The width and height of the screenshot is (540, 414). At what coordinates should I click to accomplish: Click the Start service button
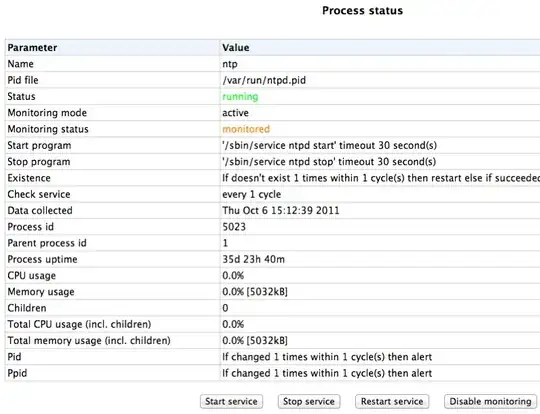point(231,402)
